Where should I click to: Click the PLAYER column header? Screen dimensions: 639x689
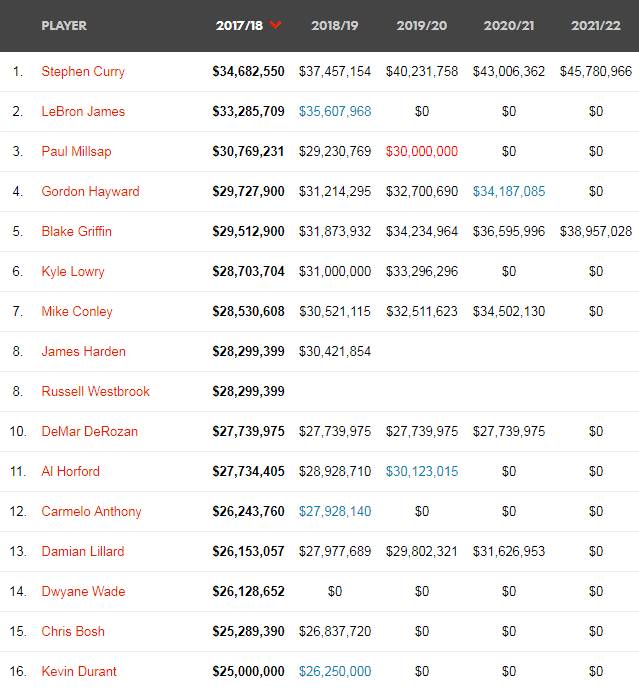coord(64,25)
